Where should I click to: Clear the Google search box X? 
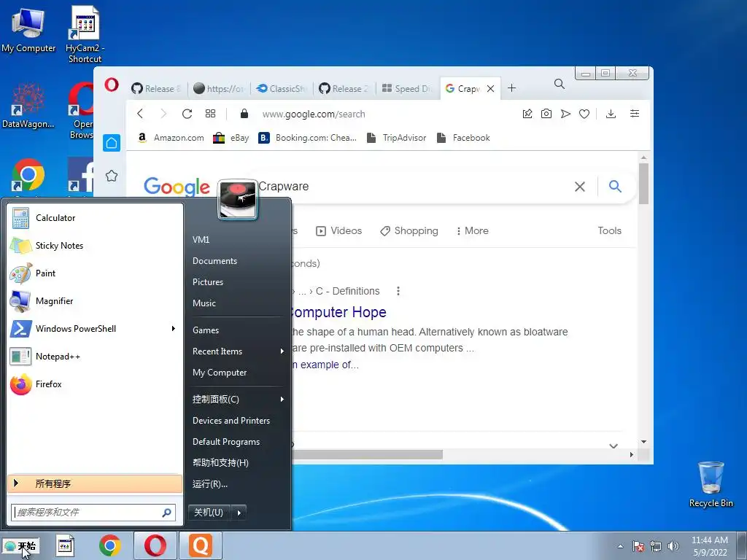pos(580,187)
